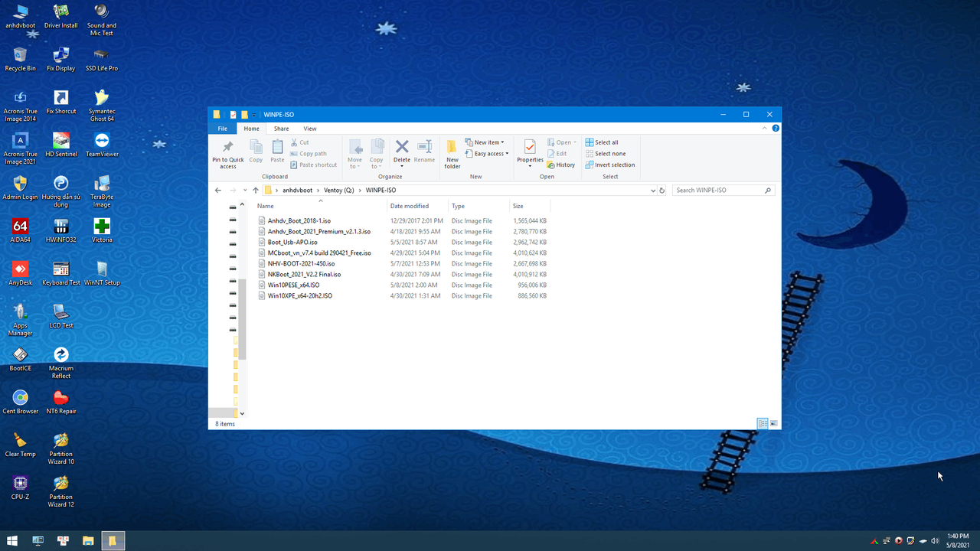Open Macrium Reflect desktop icon

coord(61,363)
